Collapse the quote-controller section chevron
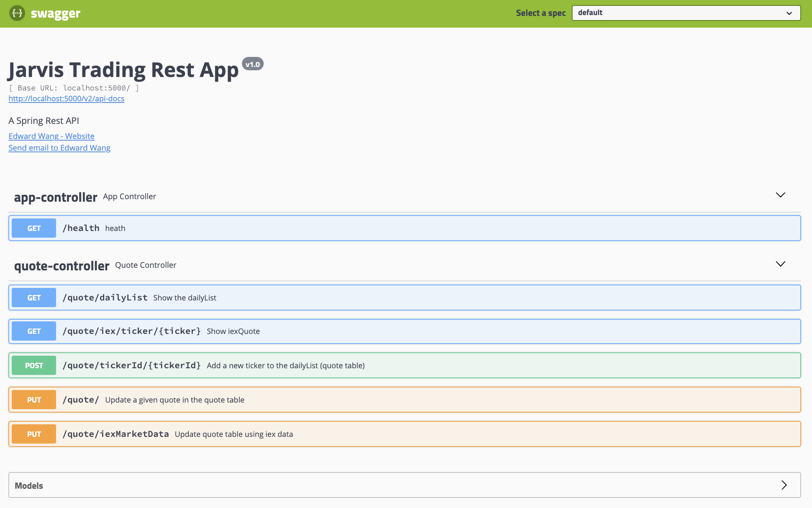This screenshot has height=508, width=812. click(780, 264)
